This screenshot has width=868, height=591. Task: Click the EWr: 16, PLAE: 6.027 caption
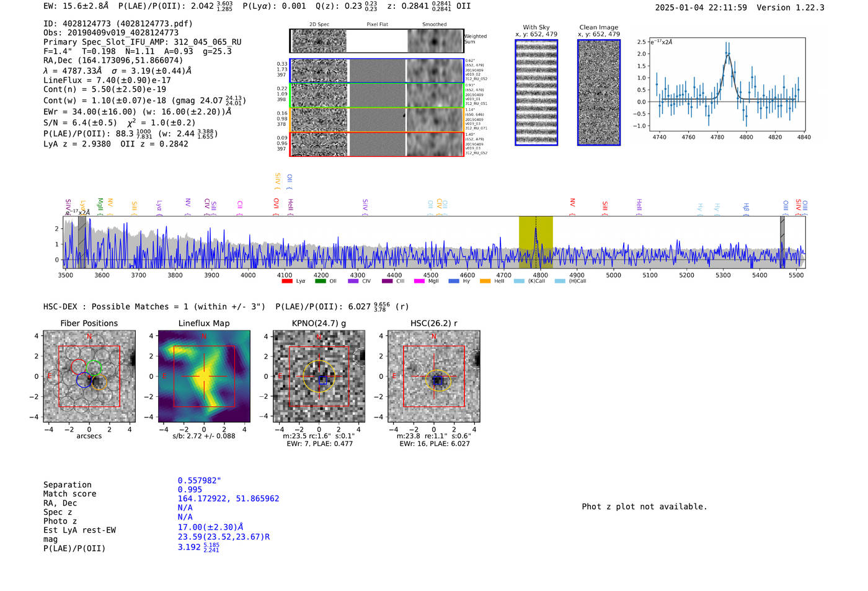435,444
